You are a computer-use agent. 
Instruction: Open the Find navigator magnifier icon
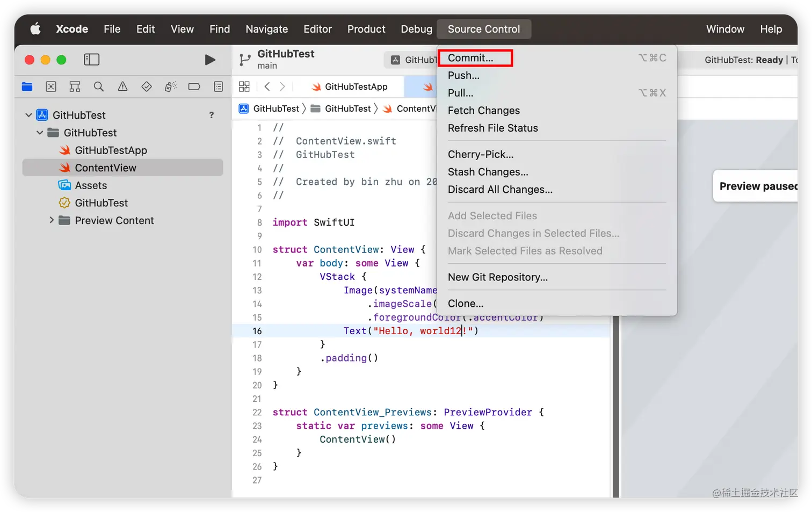99,86
